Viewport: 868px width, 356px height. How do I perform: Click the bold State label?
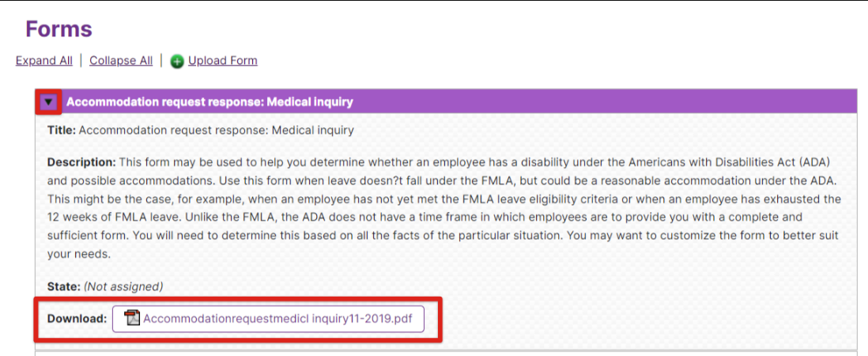[64, 287]
